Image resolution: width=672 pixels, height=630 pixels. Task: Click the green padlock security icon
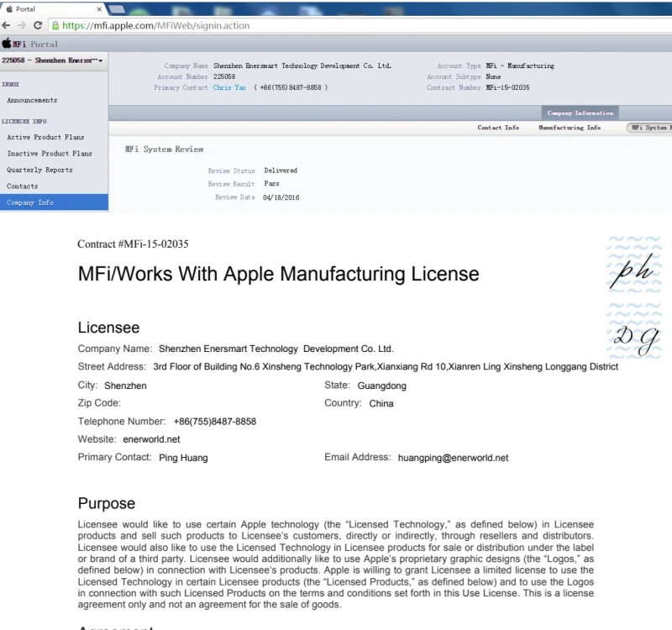[56, 25]
